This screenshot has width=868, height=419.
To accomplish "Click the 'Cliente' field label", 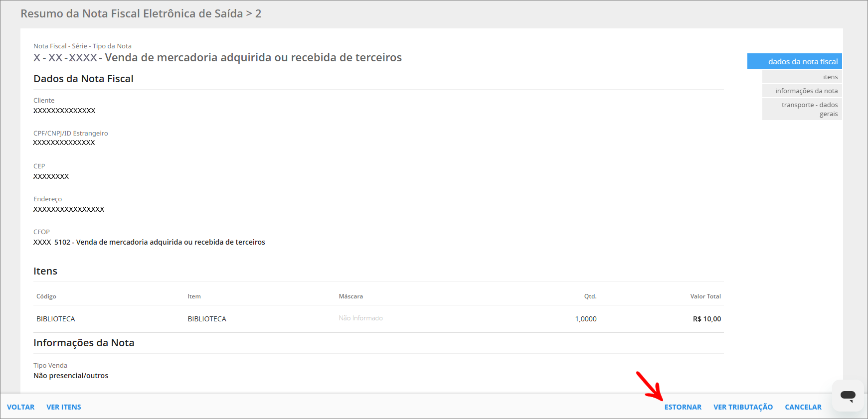I will [44, 100].
